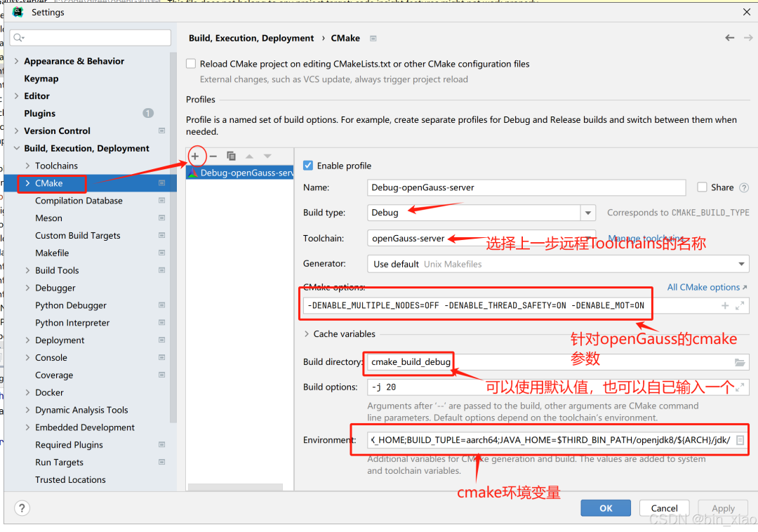Click the profile Name input field
This screenshot has height=532, width=758.
click(x=526, y=187)
